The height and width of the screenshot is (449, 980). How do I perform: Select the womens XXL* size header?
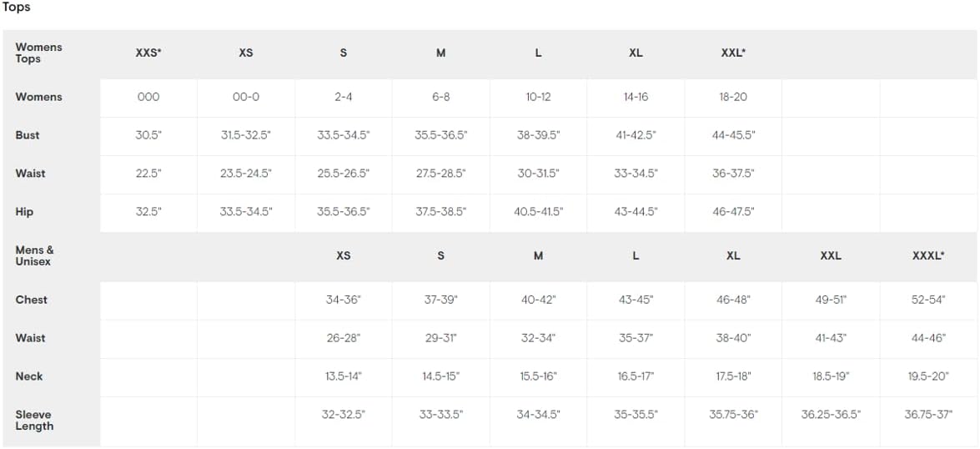pos(733,53)
